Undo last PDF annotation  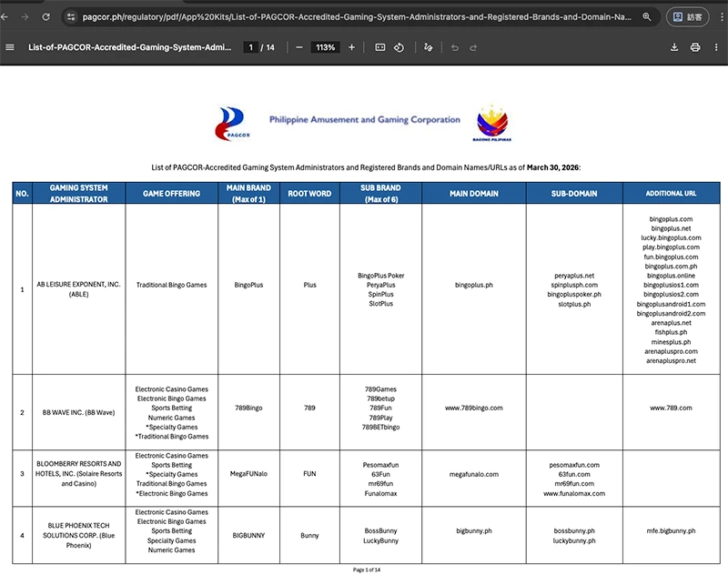click(x=454, y=47)
